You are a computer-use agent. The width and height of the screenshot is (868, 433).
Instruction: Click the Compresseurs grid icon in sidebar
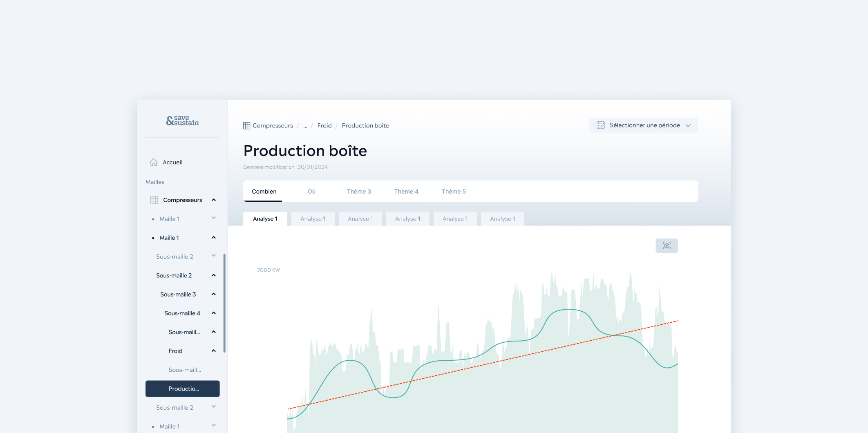point(154,200)
